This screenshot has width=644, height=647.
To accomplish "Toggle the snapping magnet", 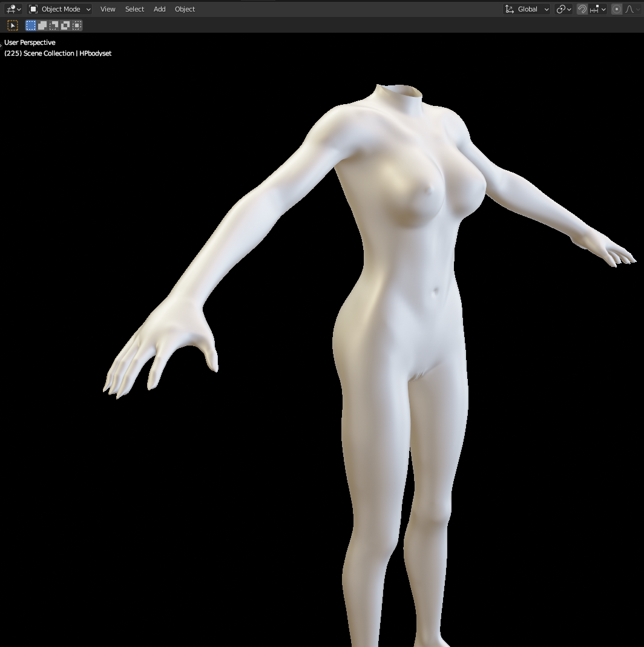I will pyautogui.click(x=582, y=9).
